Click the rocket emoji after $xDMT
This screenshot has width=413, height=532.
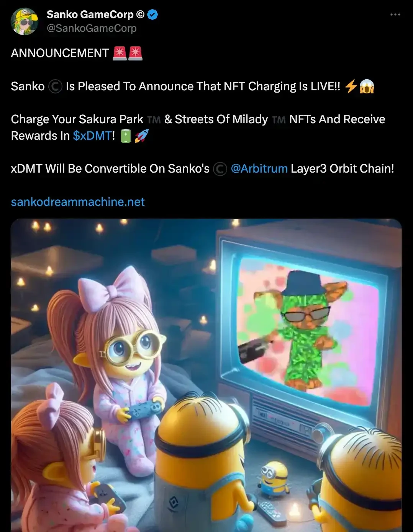(141, 136)
